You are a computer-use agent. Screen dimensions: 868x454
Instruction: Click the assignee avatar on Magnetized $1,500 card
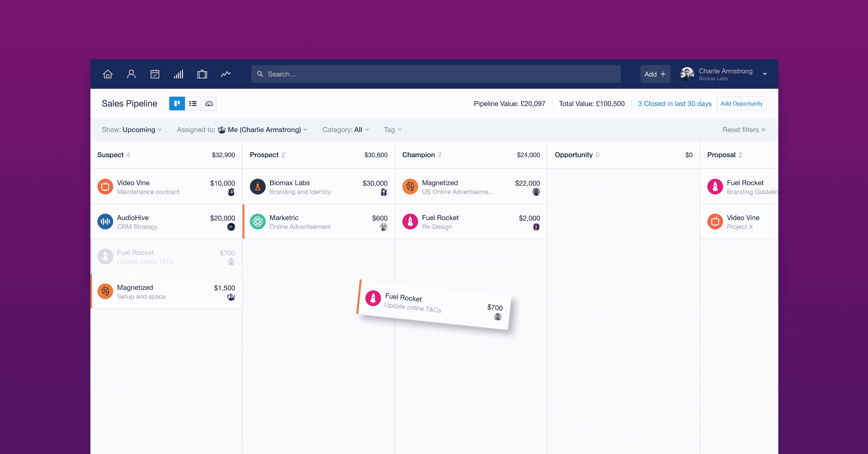click(x=231, y=297)
